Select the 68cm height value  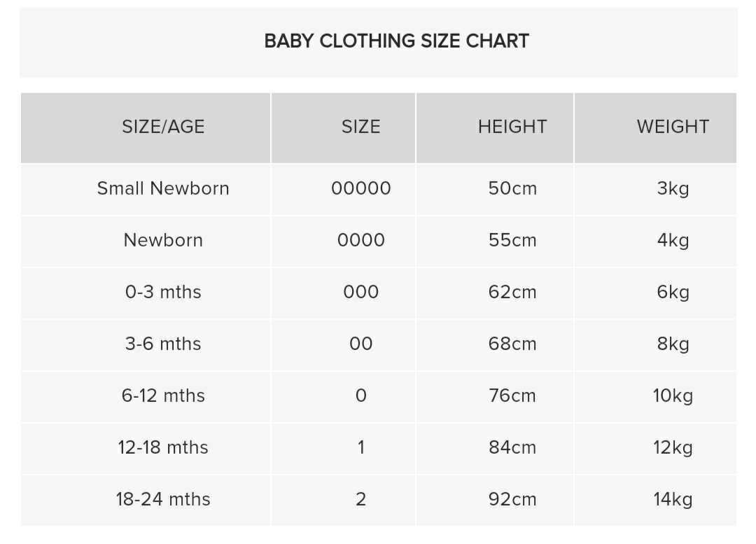512,344
